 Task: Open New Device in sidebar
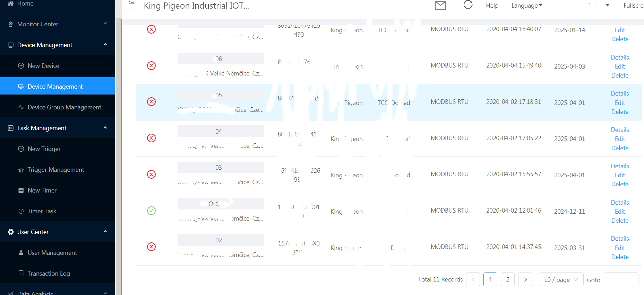pyautogui.click(x=43, y=66)
